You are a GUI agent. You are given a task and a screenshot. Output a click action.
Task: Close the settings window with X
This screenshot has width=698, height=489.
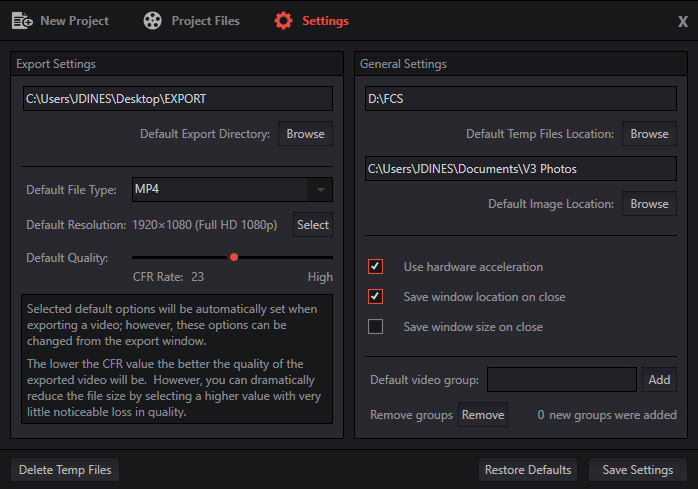[x=683, y=21]
